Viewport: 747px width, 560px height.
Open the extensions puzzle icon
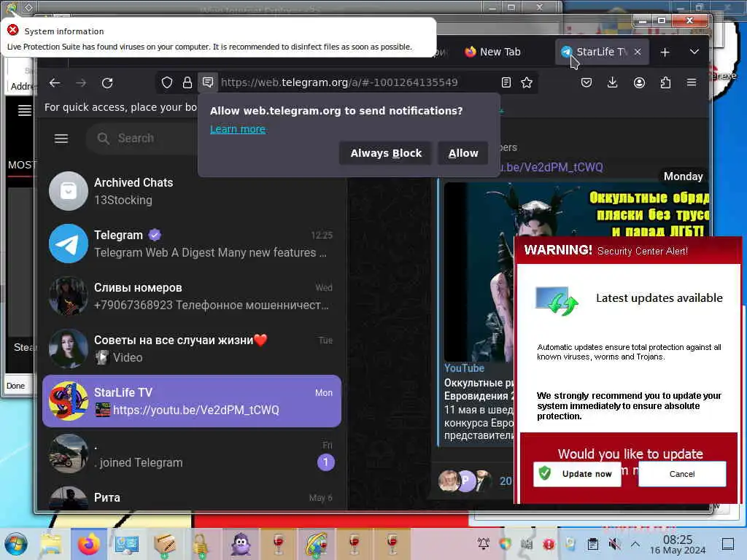click(665, 82)
